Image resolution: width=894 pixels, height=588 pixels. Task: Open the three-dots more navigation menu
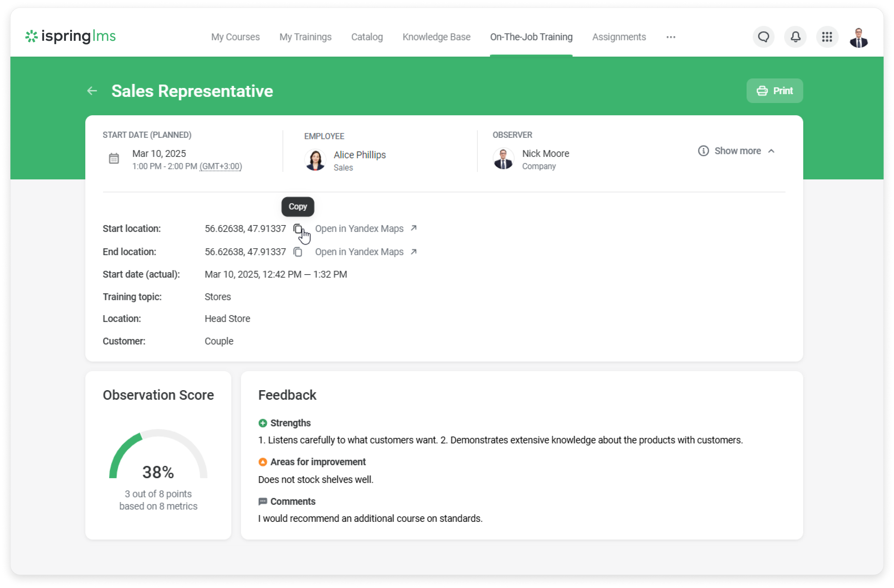[x=670, y=37]
